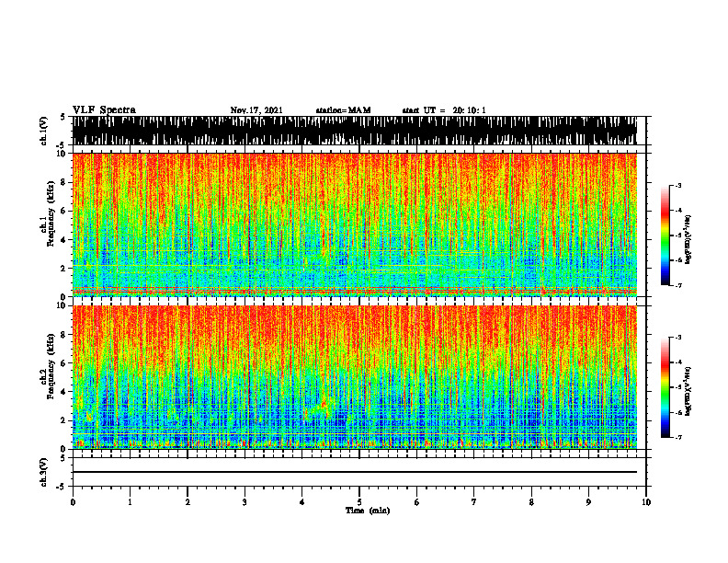Click the ch.1 spectrogram color bar

(x=665, y=236)
